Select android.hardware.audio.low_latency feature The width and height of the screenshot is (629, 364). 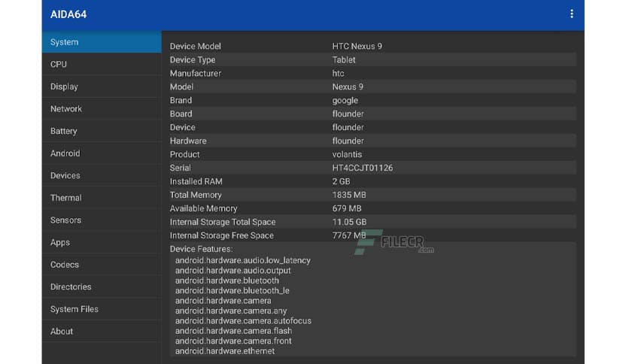[243, 260]
